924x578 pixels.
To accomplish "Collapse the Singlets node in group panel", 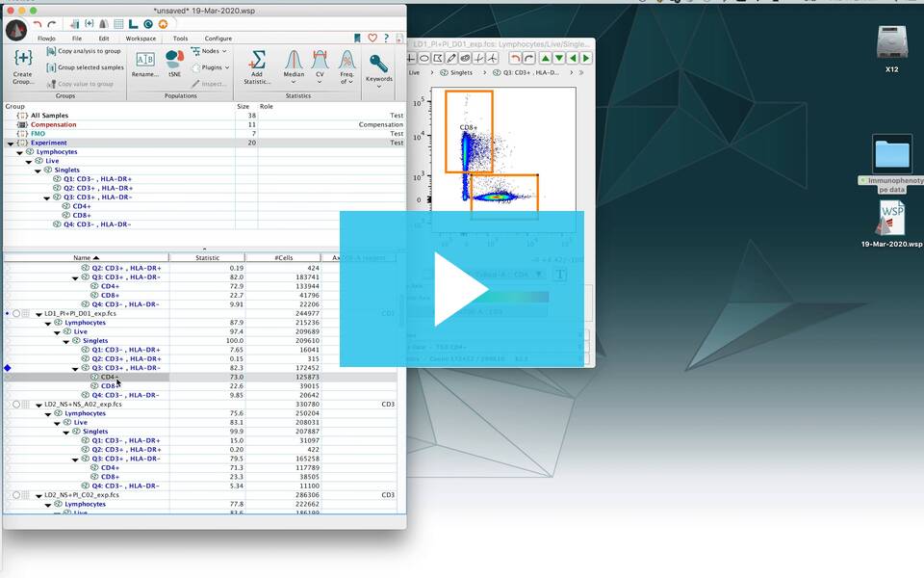I will pos(38,171).
